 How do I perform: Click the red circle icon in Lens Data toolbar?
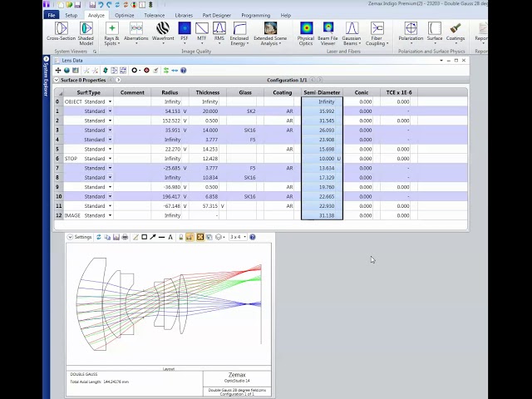(146, 70)
